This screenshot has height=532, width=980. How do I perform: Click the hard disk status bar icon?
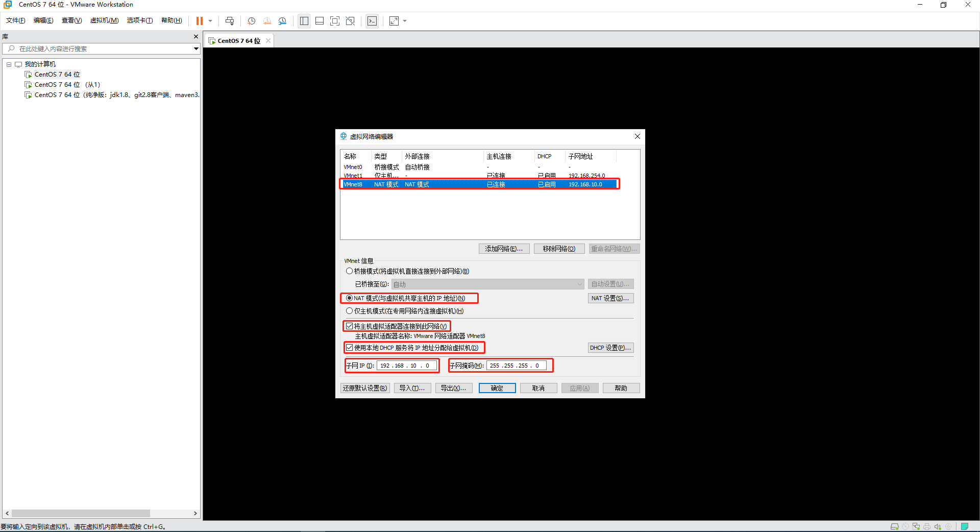point(894,526)
